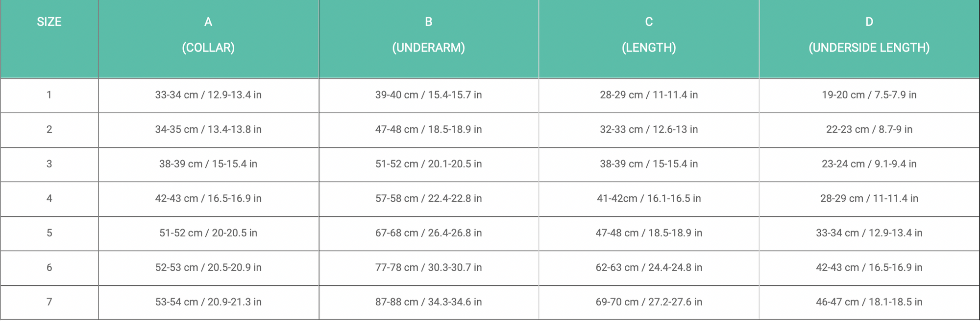Click size 1 underarm value 39-40 cm
The height and width of the screenshot is (321, 980).
pos(428,95)
